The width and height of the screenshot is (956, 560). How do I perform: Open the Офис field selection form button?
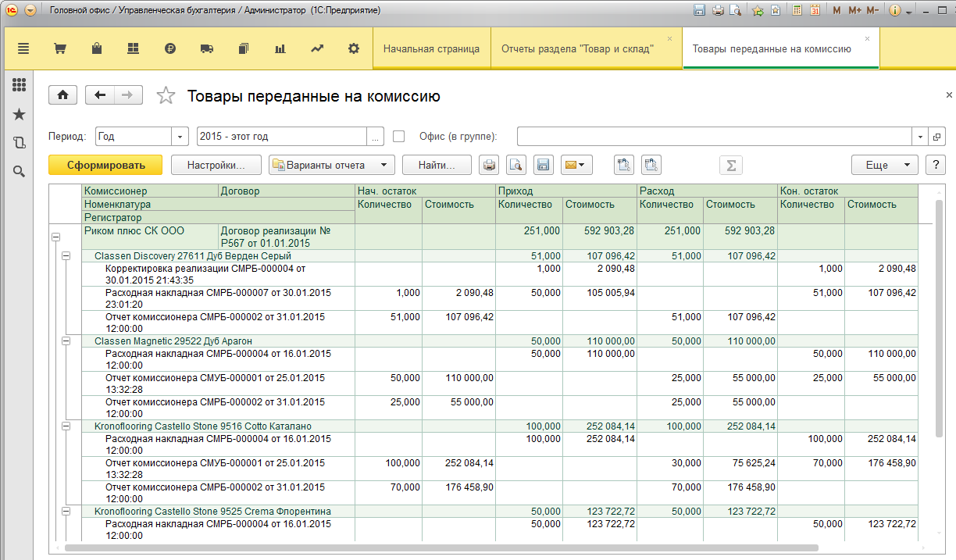[936, 136]
